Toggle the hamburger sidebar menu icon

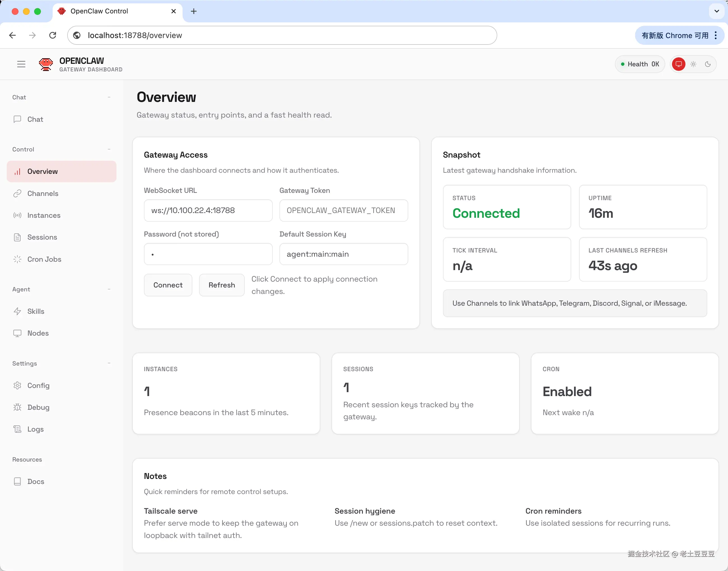(21, 64)
